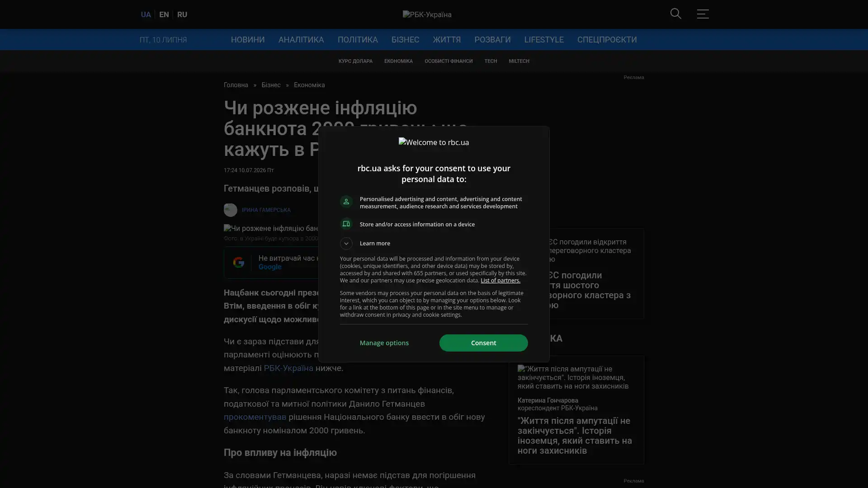
Task: Open the List of partners link
Action: coord(500,281)
